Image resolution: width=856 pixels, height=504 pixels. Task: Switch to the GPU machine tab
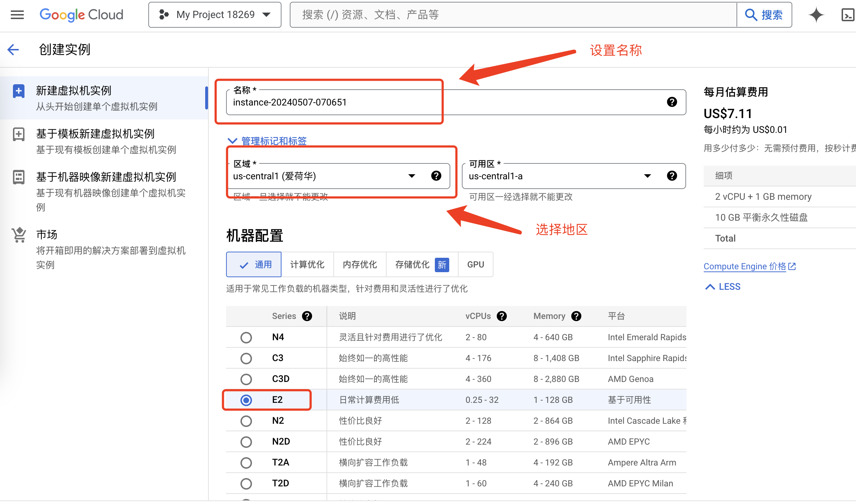475,265
